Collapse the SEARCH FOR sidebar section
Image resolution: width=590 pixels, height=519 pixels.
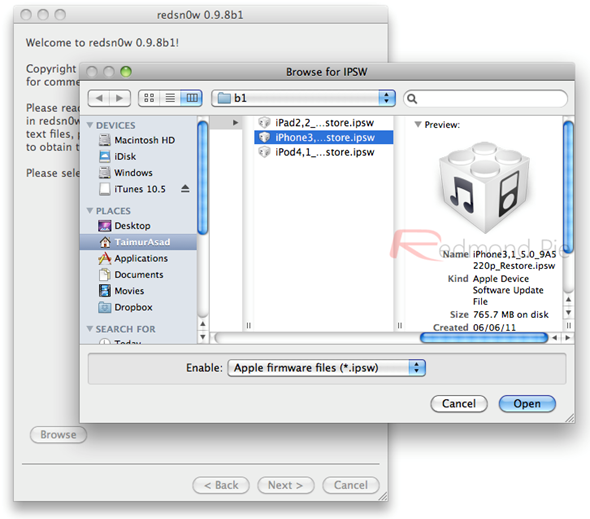90,329
